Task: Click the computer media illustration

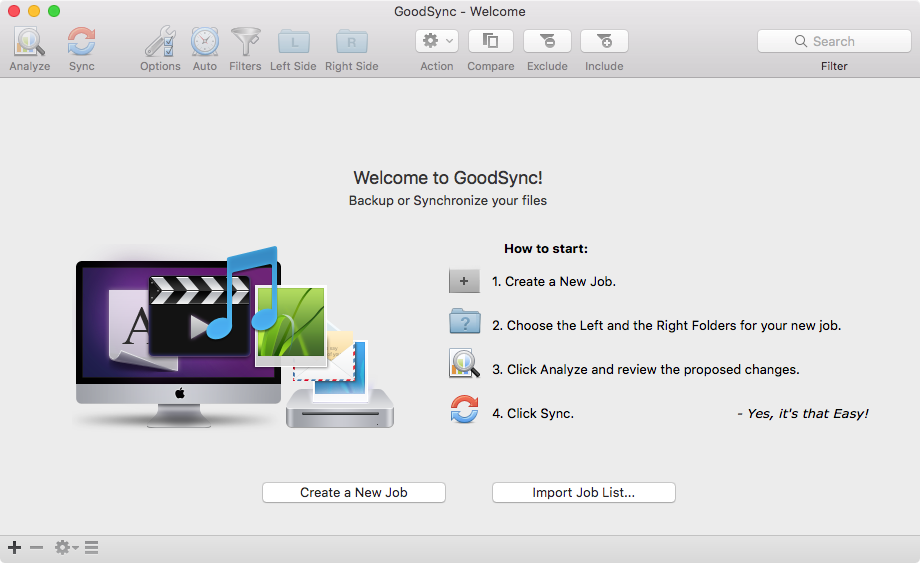Action: coord(235,337)
